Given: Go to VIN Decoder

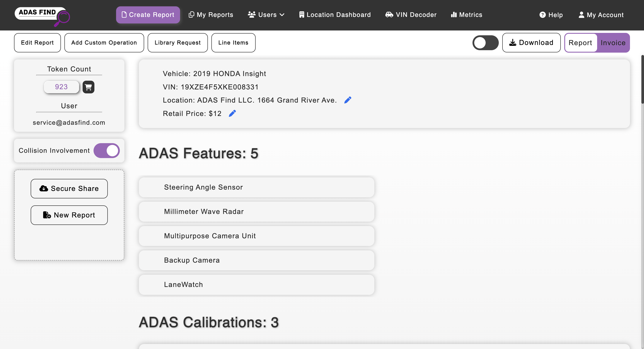Looking at the screenshot, I should tap(411, 15).
